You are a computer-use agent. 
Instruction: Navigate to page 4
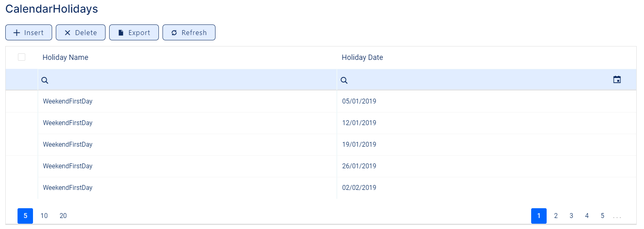click(587, 216)
